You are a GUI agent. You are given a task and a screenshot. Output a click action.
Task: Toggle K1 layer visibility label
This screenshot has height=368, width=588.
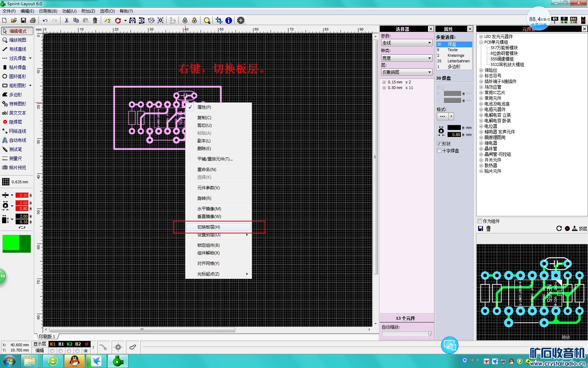tap(52, 344)
